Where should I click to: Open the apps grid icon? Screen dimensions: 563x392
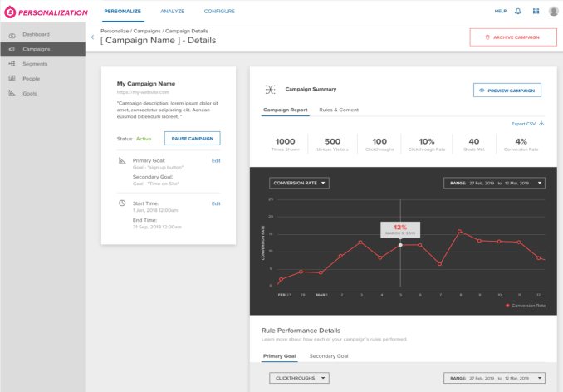coord(536,12)
